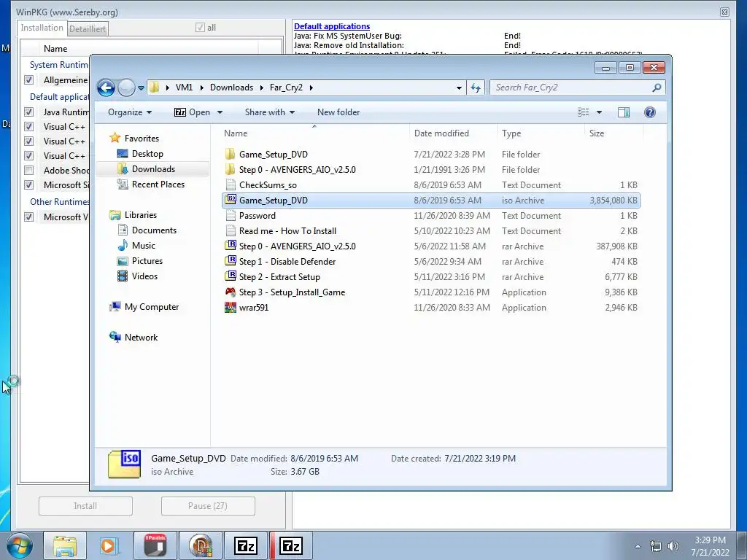Open Desktop in Favorites
Image resolution: width=747 pixels, height=560 pixels.
[147, 154]
